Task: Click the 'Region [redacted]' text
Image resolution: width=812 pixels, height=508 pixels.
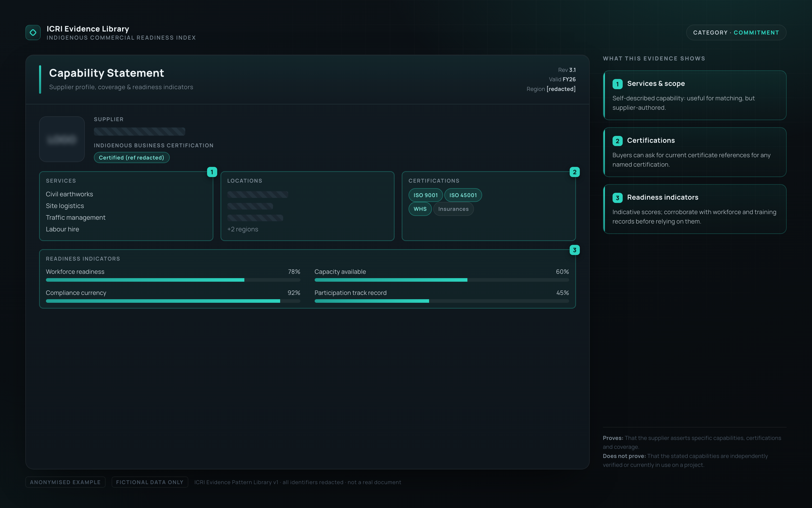Action: click(x=551, y=89)
